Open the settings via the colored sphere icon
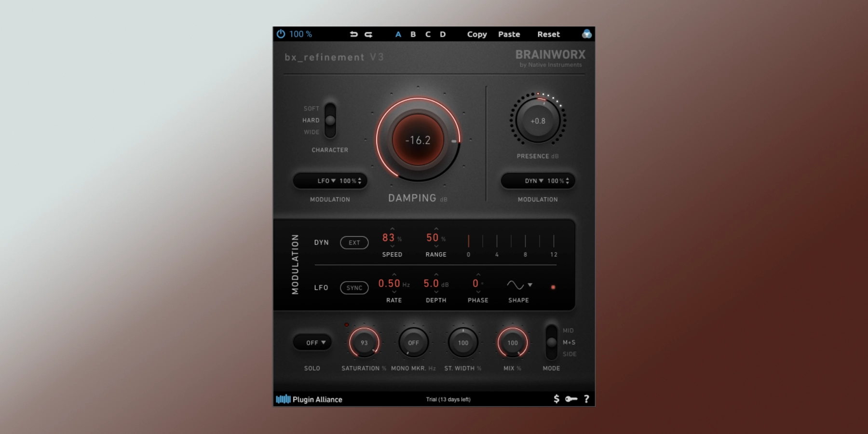868x434 pixels. 587,34
